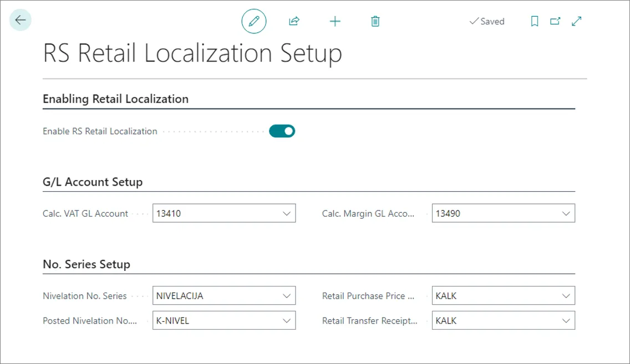The image size is (630, 364).
Task: Create new record with plus icon
Action: [x=335, y=21]
